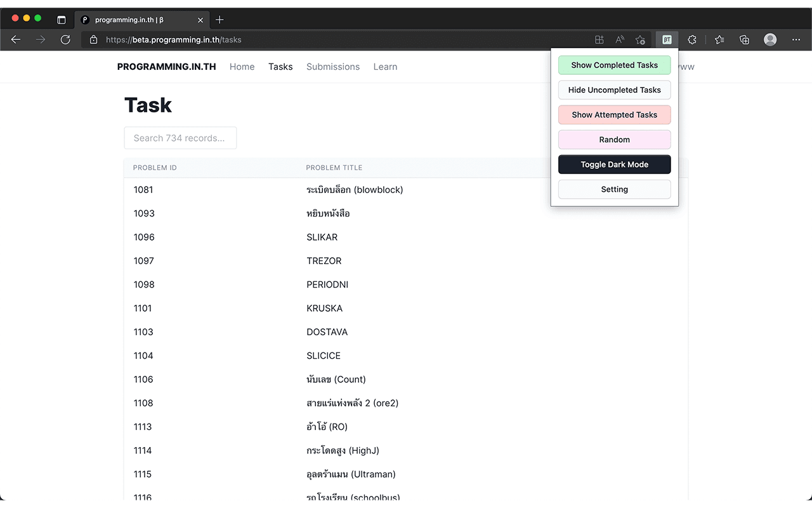Image resolution: width=812 pixels, height=508 pixels.
Task: Click problem ID 1098
Action: point(144,284)
